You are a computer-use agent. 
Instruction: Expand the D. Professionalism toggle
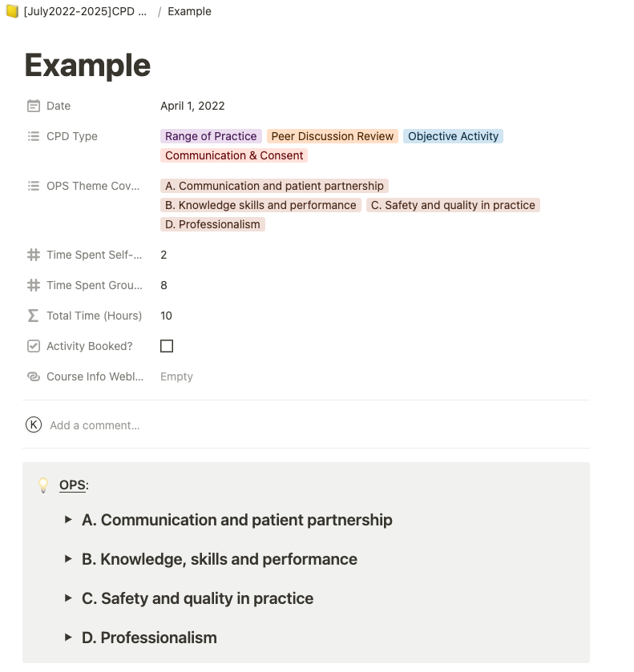click(68, 638)
